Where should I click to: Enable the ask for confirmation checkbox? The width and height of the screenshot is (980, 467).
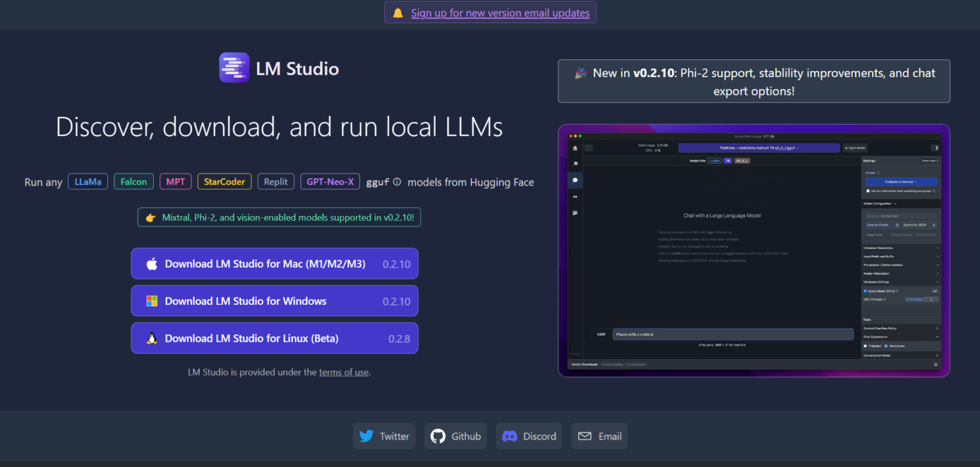(x=868, y=191)
